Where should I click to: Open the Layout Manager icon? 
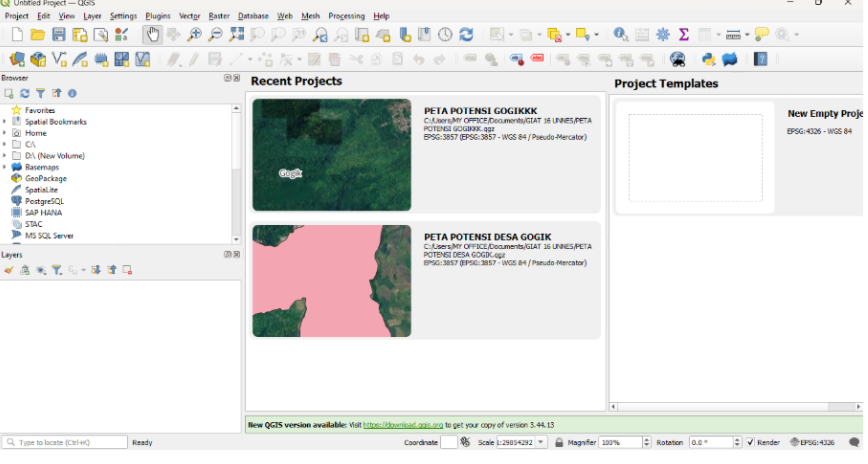pyautogui.click(x=101, y=34)
